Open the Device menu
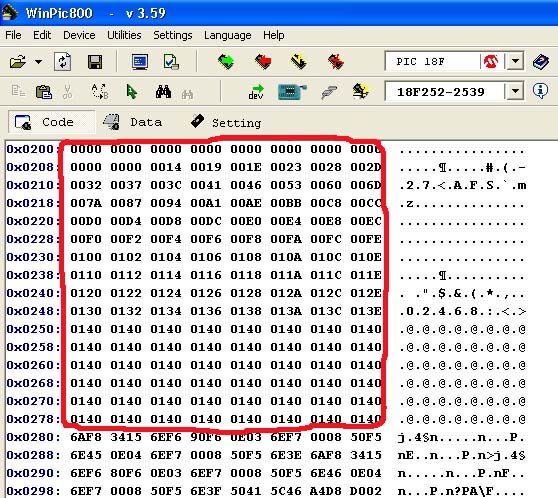 (x=79, y=35)
